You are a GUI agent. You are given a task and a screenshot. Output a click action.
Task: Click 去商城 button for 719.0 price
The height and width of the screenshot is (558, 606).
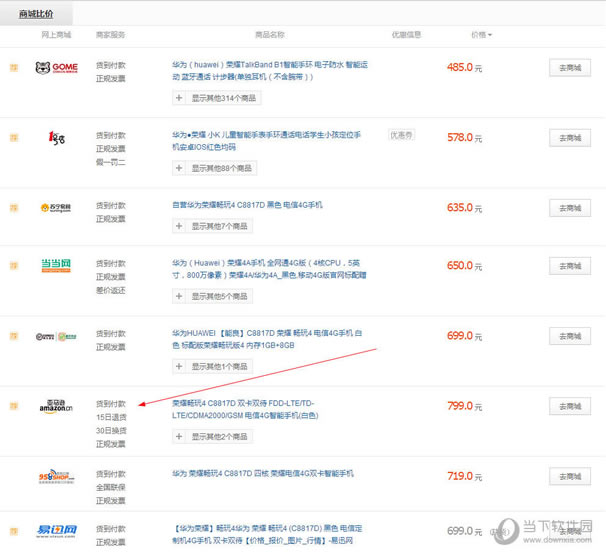point(569,476)
